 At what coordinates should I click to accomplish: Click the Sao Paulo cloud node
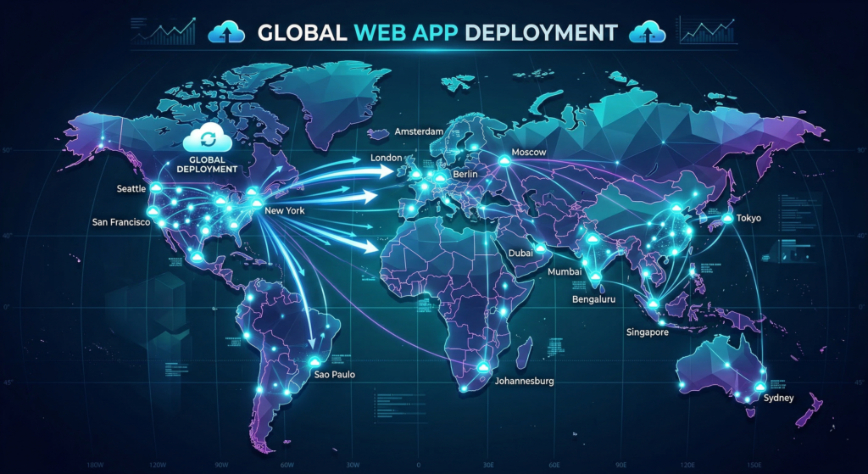[314, 362]
